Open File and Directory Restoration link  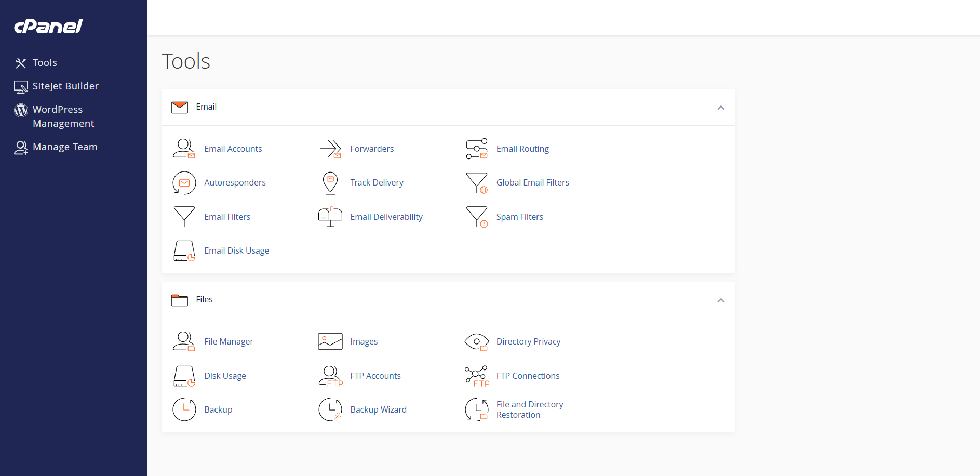tap(530, 409)
